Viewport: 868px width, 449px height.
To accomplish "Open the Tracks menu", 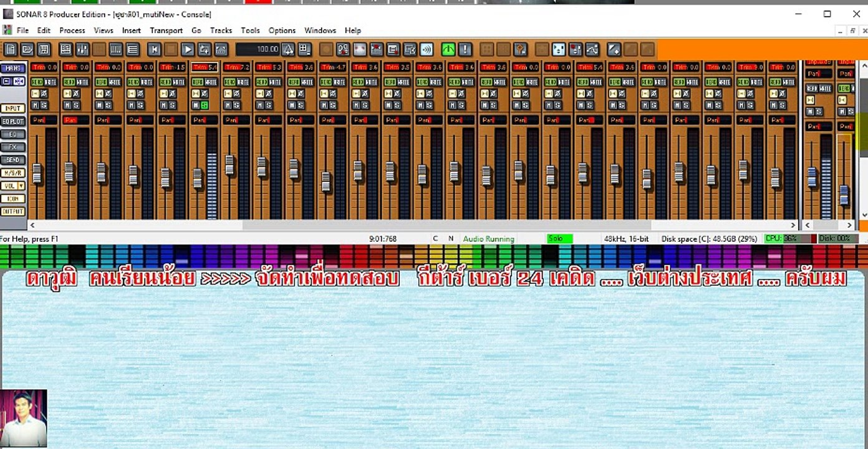I will (x=221, y=30).
